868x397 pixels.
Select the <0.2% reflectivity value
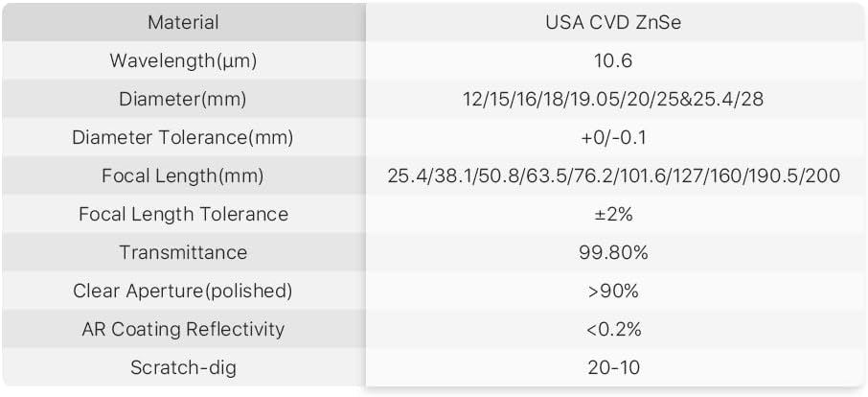(x=614, y=329)
